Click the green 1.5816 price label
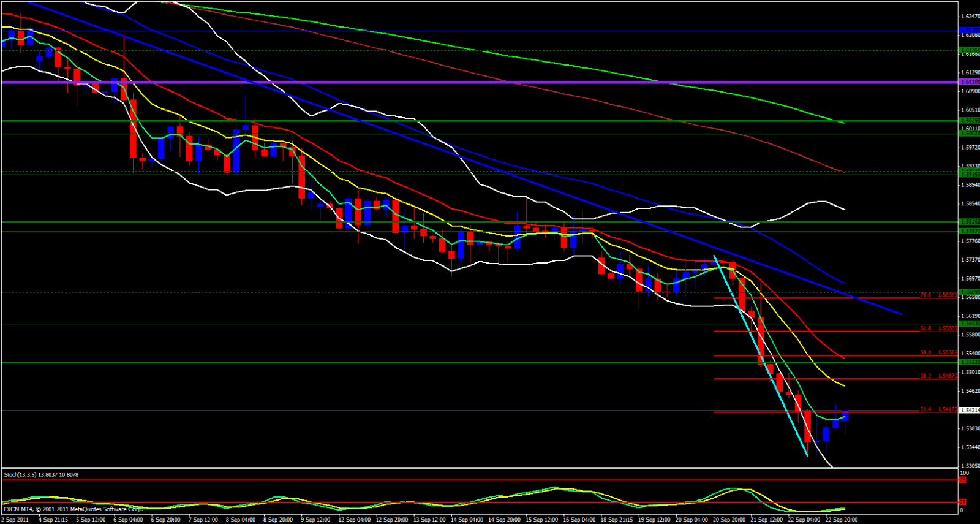 [968, 222]
